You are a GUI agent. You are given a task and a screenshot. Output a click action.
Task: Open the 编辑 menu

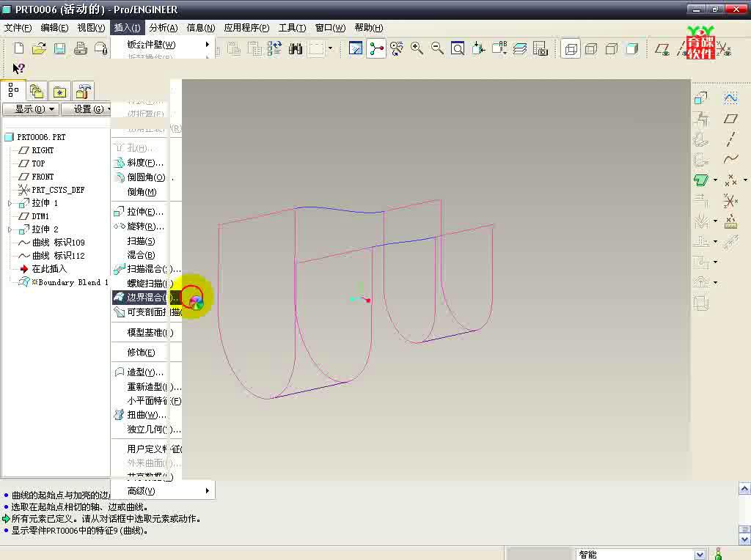[54, 28]
